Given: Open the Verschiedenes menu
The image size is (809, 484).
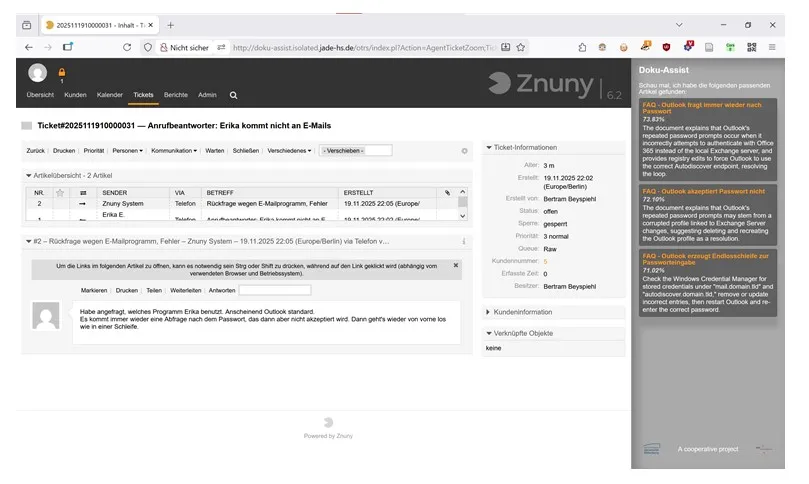Looking at the screenshot, I should [288, 151].
